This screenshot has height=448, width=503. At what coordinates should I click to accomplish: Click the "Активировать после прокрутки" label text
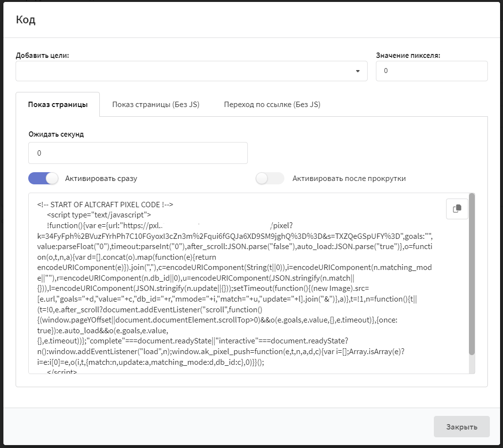coord(349,179)
